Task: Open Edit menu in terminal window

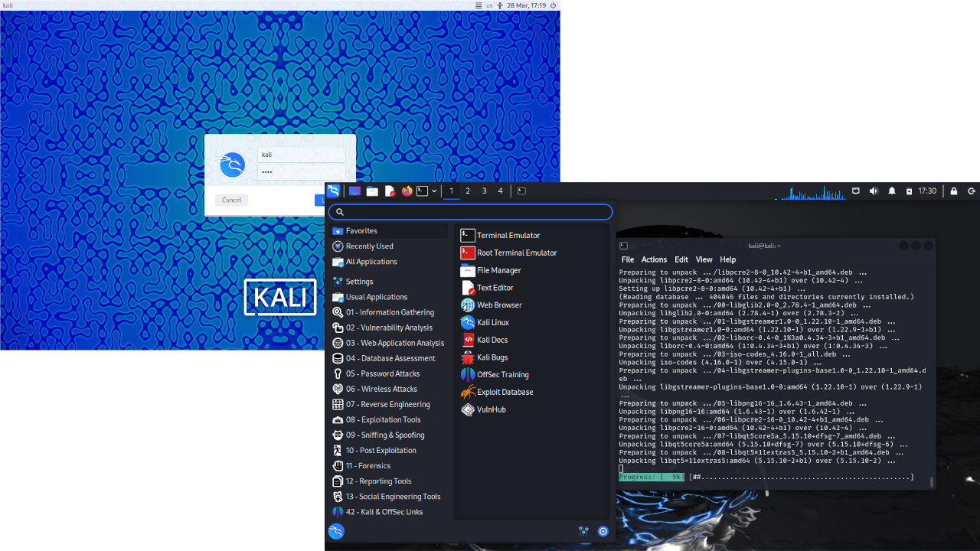Action: [681, 259]
